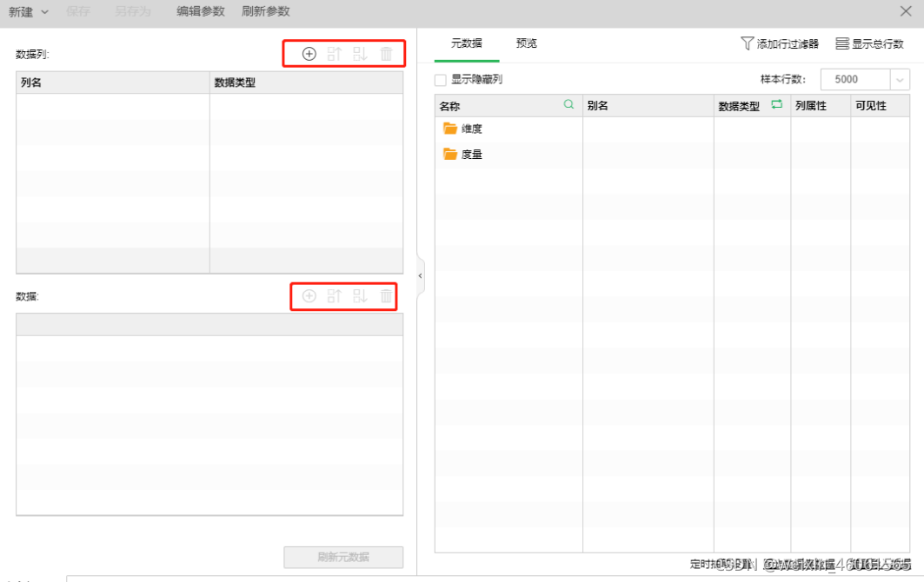Image resolution: width=924 pixels, height=582 pixels.
Task: Switch to the 元数据 tab
Action: (467, 43)
